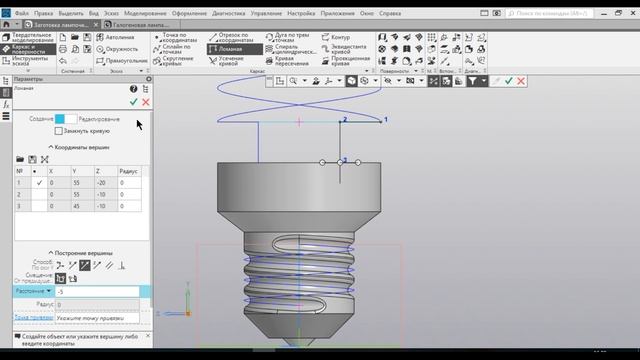Open dropdown arrow next to zoom magnifier

[304, 81]
